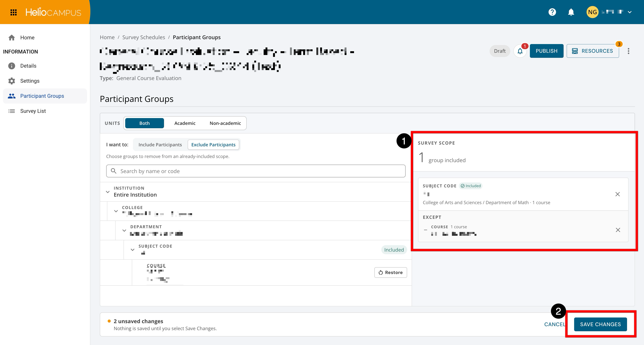Screen dimensions: 644x345
Task: Click the Draft status chip
Action: 500,51
